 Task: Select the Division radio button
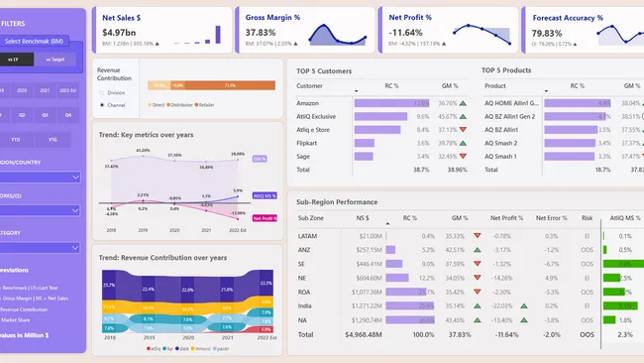click(x=102, y=93)
